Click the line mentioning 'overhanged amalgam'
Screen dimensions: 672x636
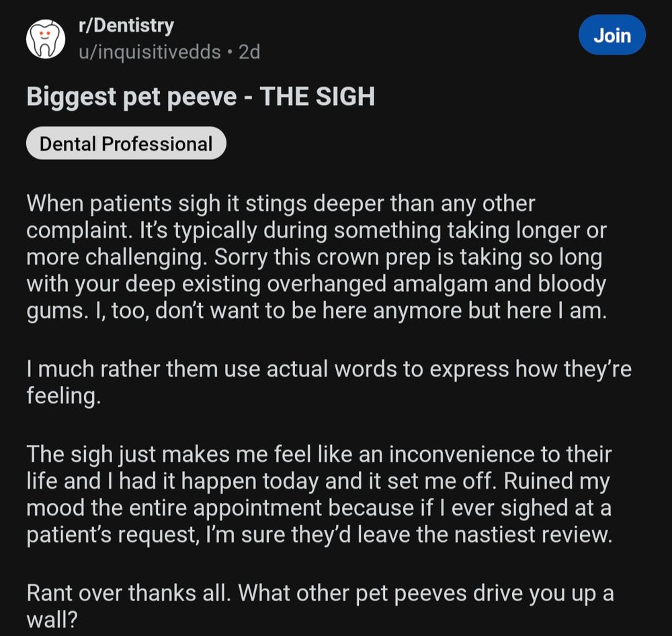[317, 284]
